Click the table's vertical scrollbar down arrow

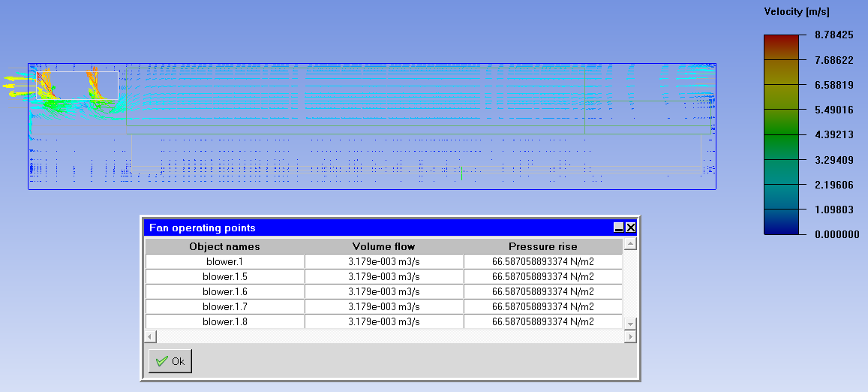[x=630, y=323]
